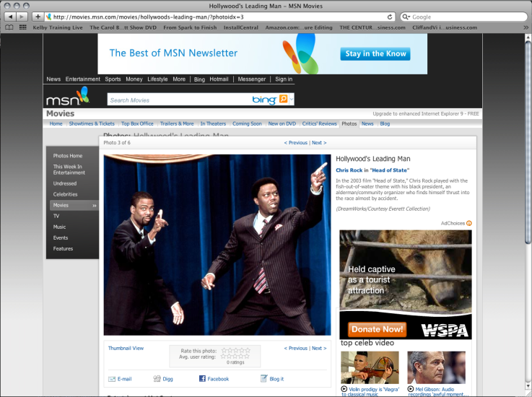Open Sports in top navigation
Viewport: 532px width, 397px height.
click(x=113, y=79)
